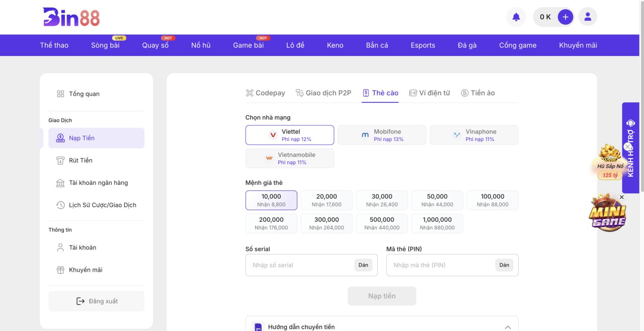Click the Bin88 logo
The height and width of the screenshot is (331, 644).
click(71, 17)
